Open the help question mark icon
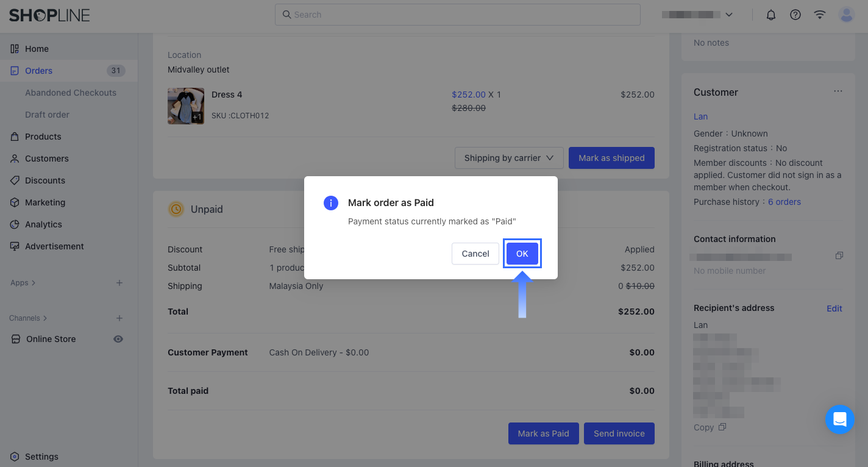Screen dimensions: 868x467 click(x=795, y=15)
